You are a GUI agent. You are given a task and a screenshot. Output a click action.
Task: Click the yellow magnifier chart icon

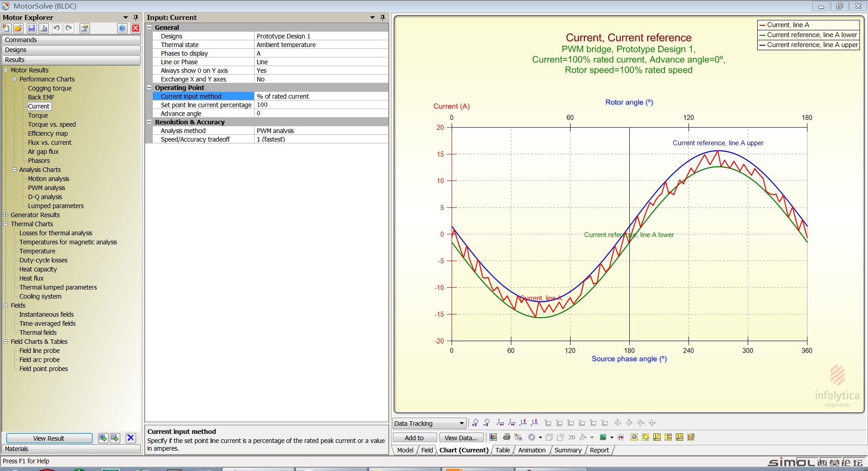coord(634,437)
